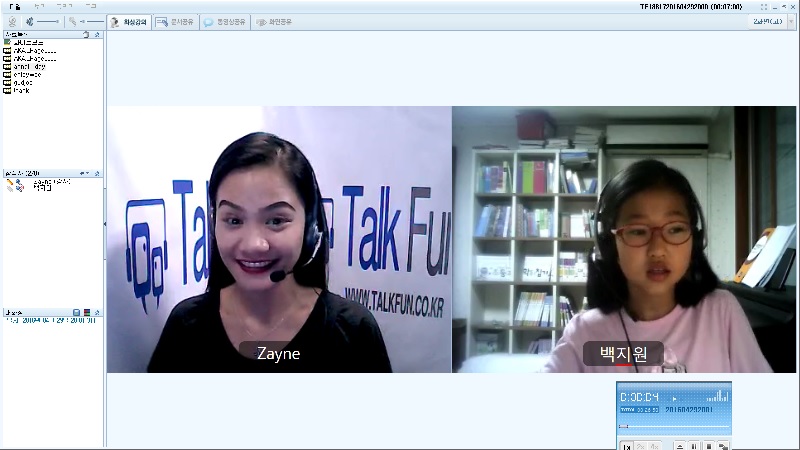Collapse the middle left panel using chevron
Viewport: 800px width, 450px height.
click(97, 173)
